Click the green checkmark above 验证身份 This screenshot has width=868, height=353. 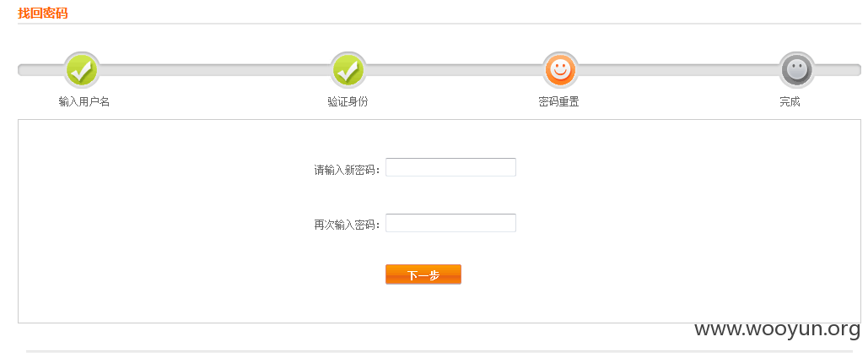pyautogui.click(x=348, y=70)
